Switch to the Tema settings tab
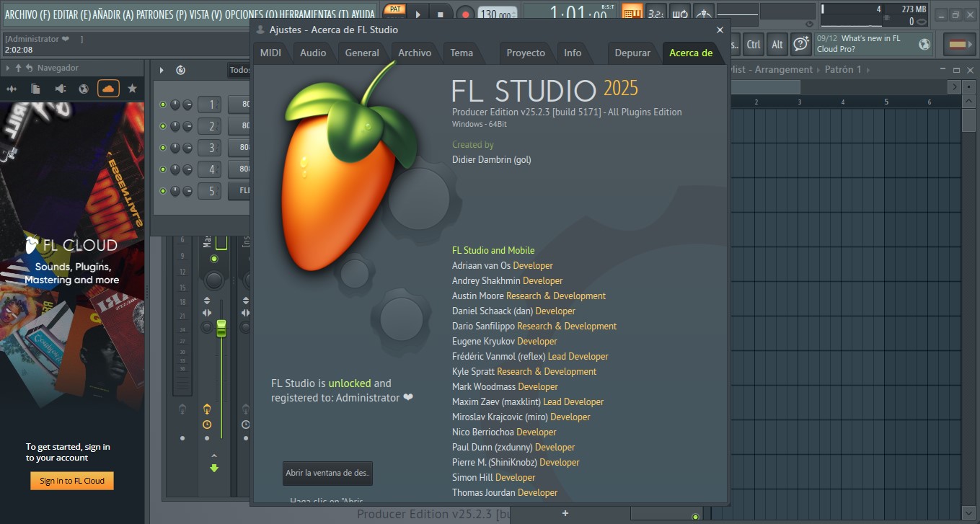The width and height of the screenshot is (980, 524). pos(462,53)
